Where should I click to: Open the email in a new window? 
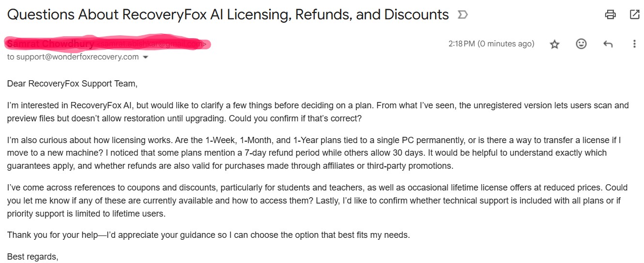tap(634, 15)
